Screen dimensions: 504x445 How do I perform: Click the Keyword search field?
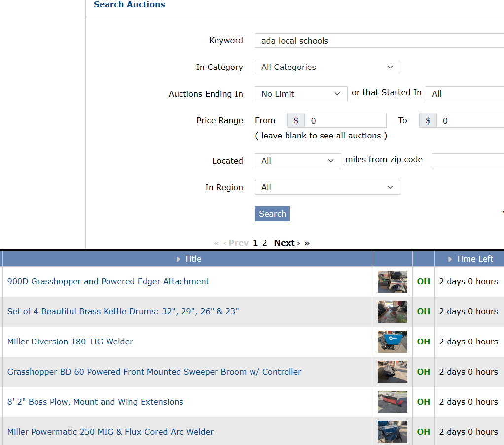pyautogui.click(x=379, y=41)
